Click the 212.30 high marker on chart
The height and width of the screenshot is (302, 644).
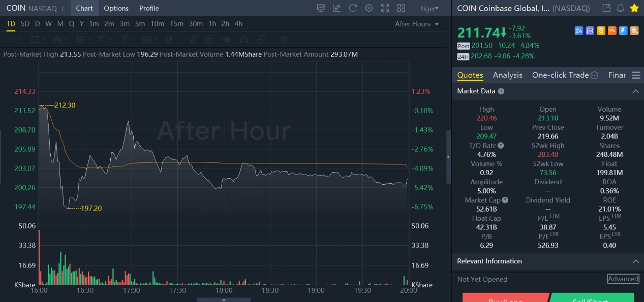(x=65, y=105)
